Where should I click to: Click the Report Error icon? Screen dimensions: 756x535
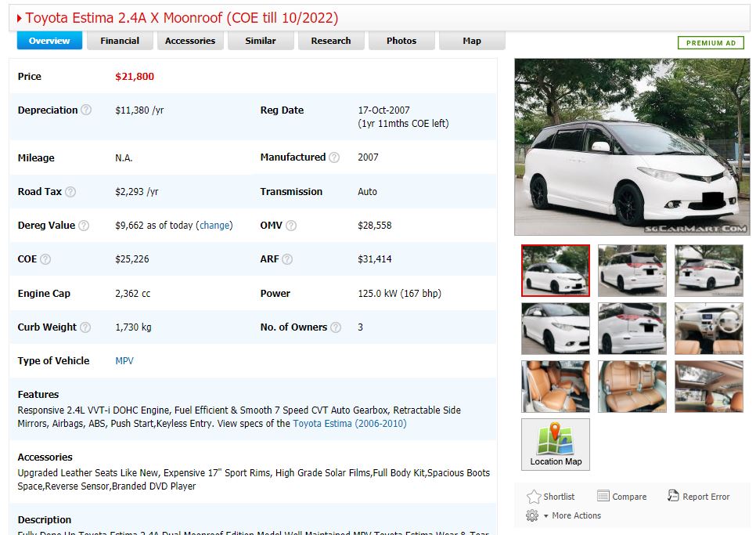673,496
